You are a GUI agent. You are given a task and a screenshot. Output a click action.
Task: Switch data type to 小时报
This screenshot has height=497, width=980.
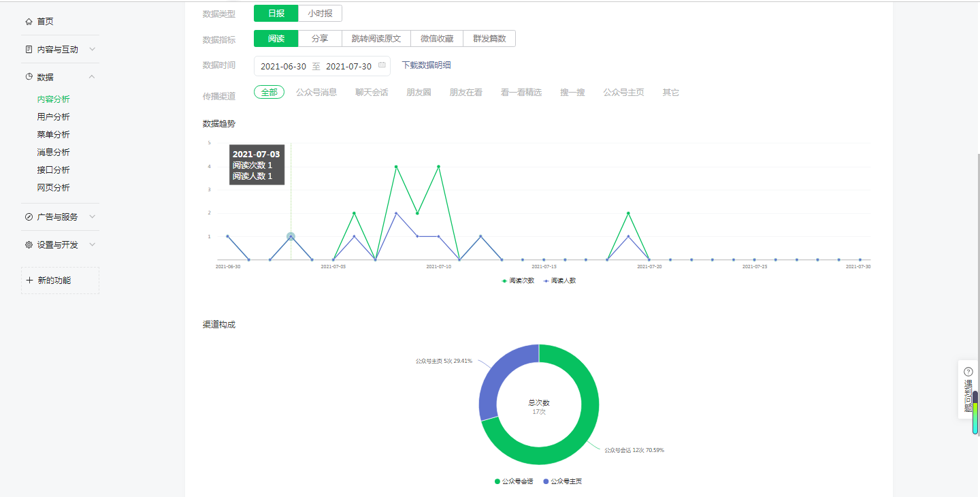coord(320,14)
